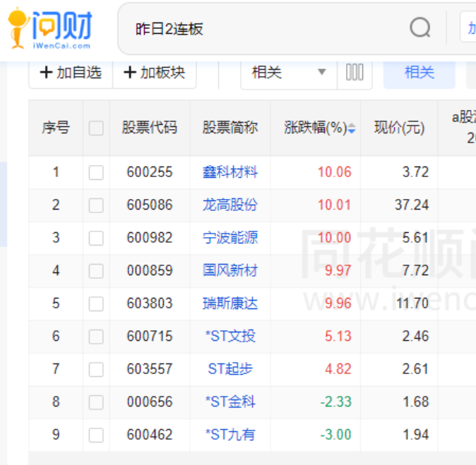Viewport: 476px width, 465px height.
Task: Click stock code 000656
Action: click(x=150, y=401)
